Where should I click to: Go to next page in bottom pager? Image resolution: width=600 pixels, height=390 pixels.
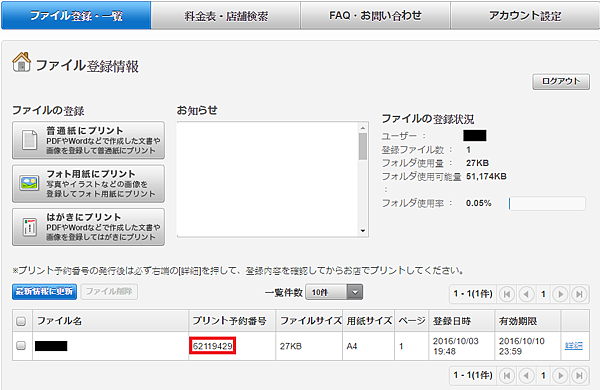pos(560,375)
